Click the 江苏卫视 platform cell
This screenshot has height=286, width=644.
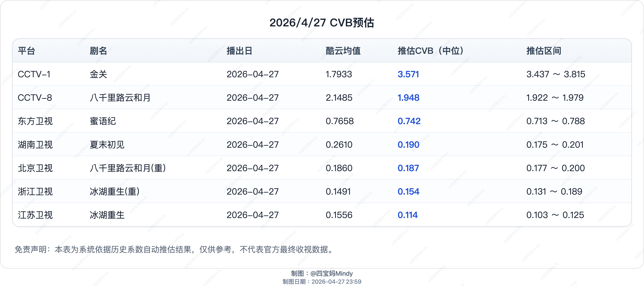[35, 215]
